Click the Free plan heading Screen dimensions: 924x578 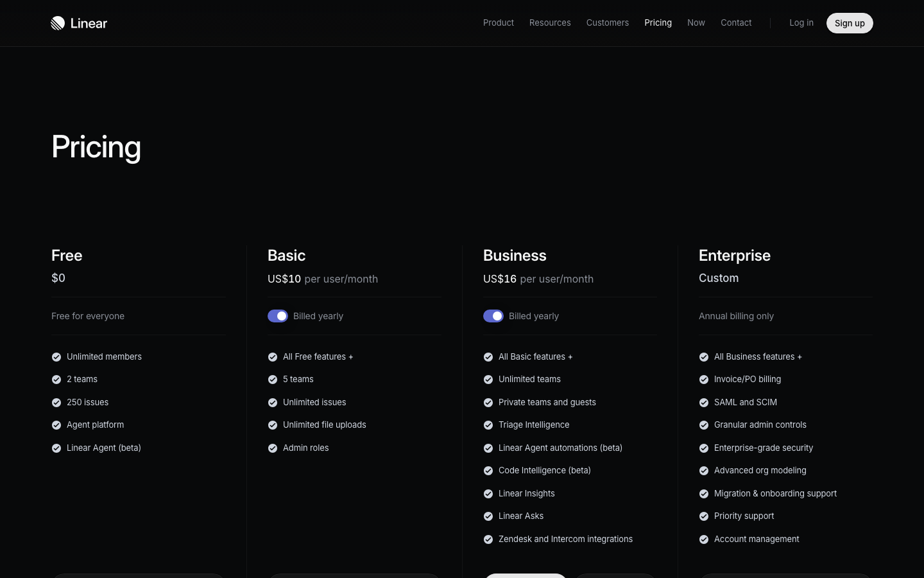pyautogui.click(x=67, y=255)
